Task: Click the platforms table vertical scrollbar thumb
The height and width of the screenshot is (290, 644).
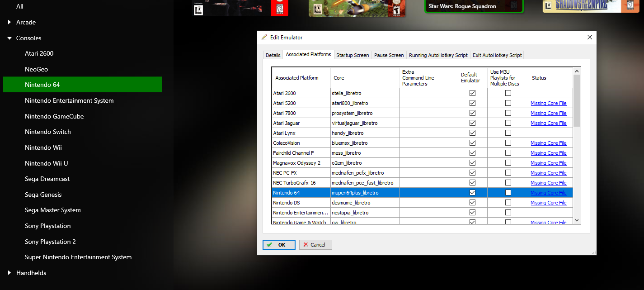Action: pos(577,100)
